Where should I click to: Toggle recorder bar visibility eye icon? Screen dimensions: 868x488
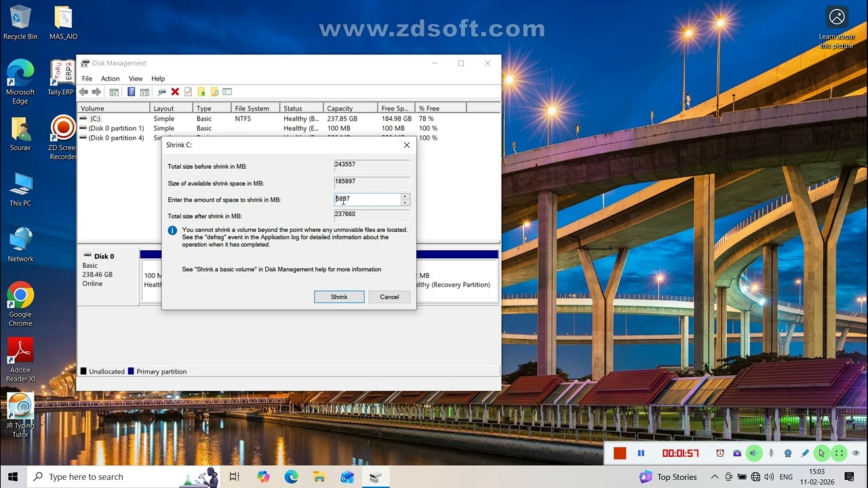[x=856, y=453]
